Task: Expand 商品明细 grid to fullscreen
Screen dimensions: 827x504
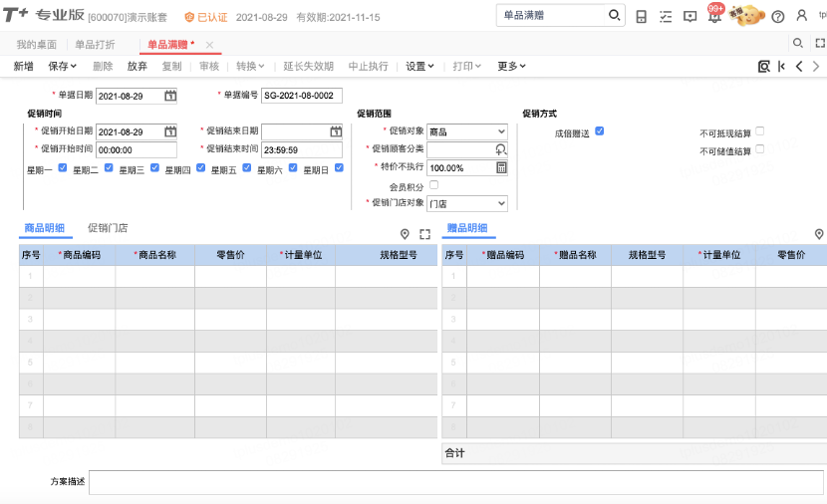Action: point(425,234)
